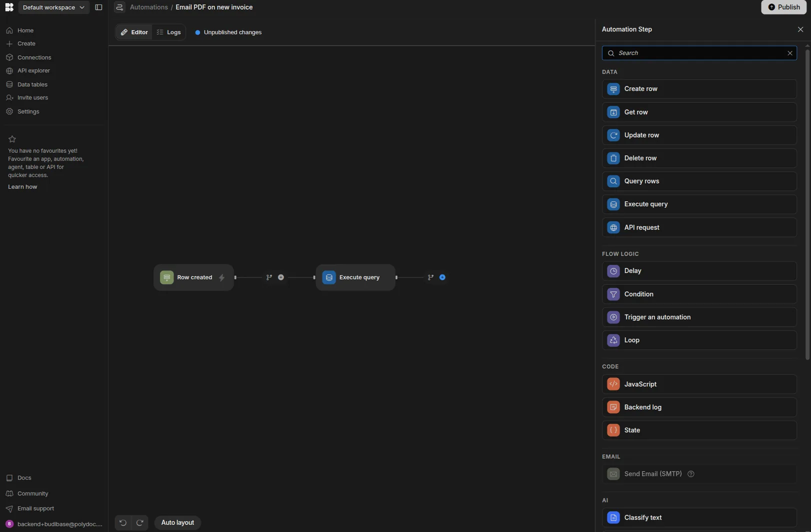
Task: Open the Default workspace dropdown
Action: [53, 7]
